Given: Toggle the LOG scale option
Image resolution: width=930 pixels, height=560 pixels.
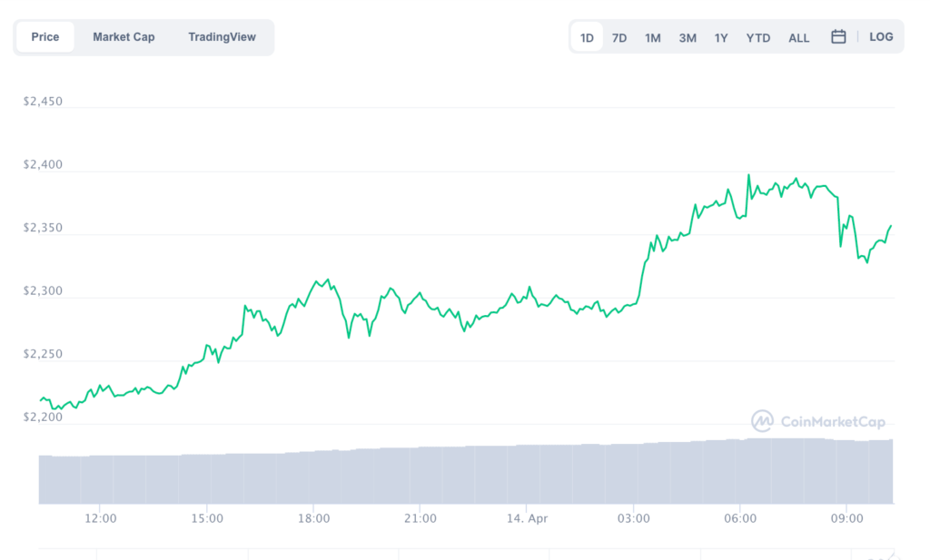Looking at the screenshot, I should point(881,36).
